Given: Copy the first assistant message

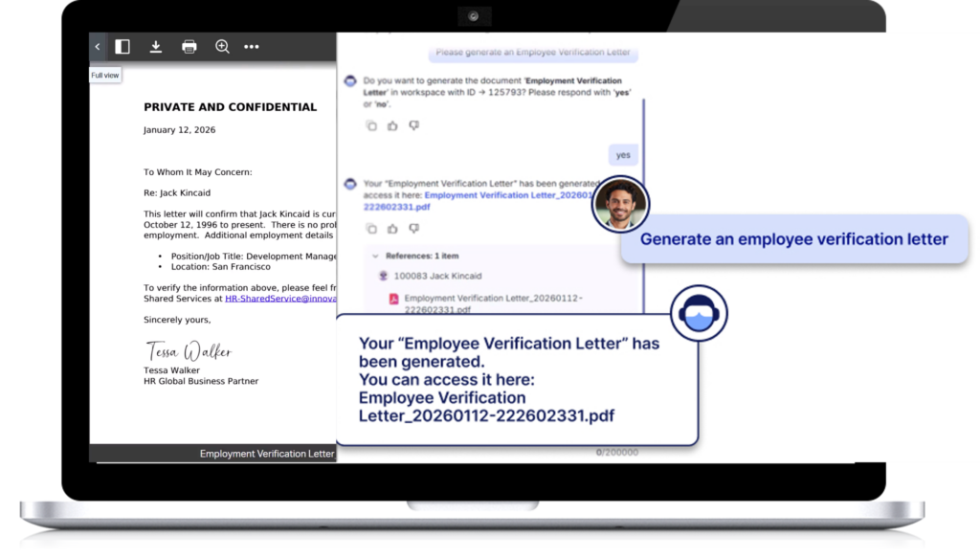Looking at the screenshot, I should point(371,125).
